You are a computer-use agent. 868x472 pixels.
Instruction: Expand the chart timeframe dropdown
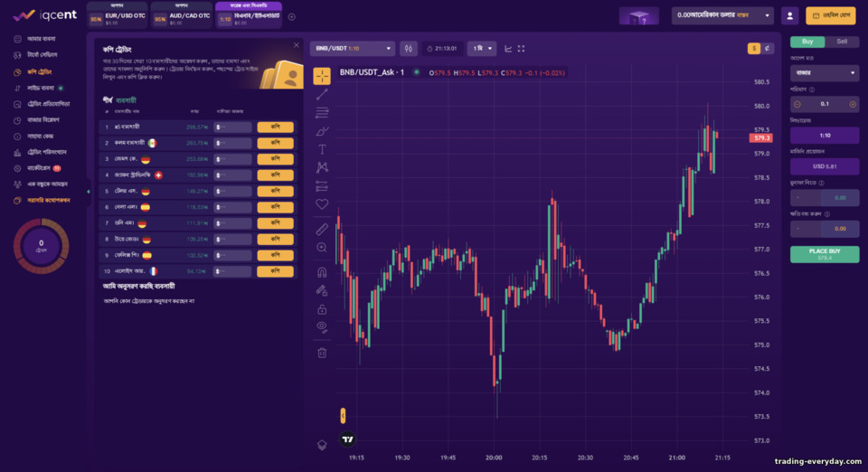(x=482, y=49)
